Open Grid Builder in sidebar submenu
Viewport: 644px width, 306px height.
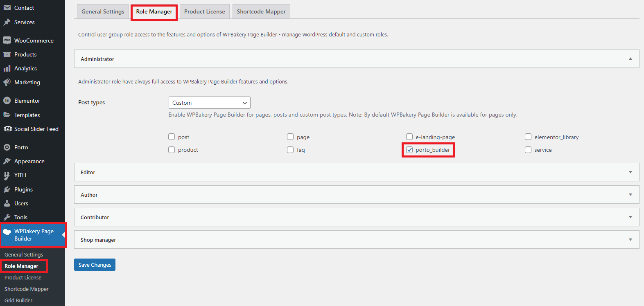[x=18, y=300]
